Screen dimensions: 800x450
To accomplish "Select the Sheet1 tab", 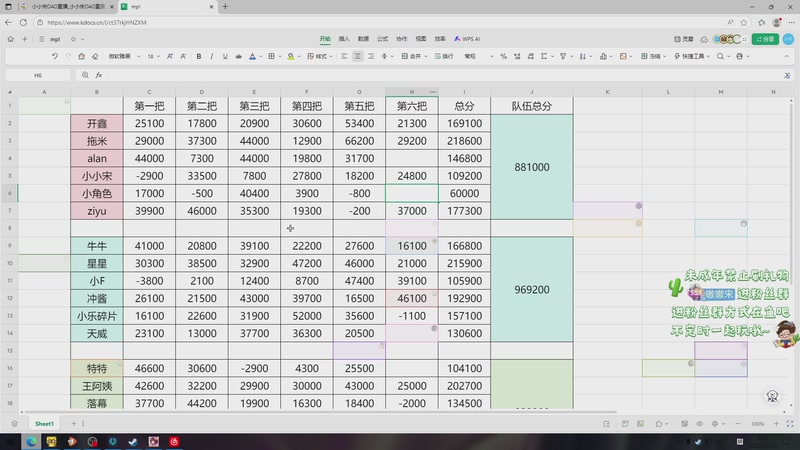I will point(44,423).
